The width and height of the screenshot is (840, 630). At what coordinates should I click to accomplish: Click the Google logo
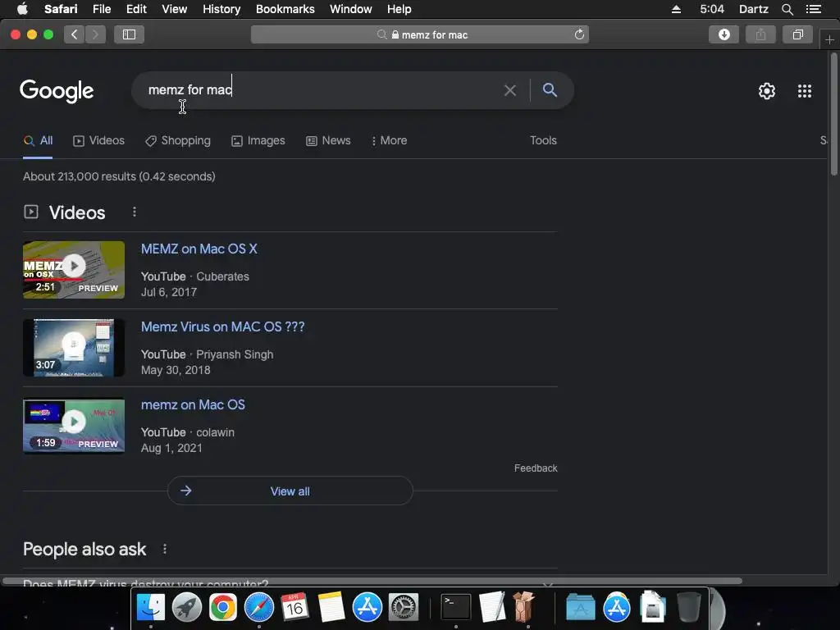(x=57, y=91)
